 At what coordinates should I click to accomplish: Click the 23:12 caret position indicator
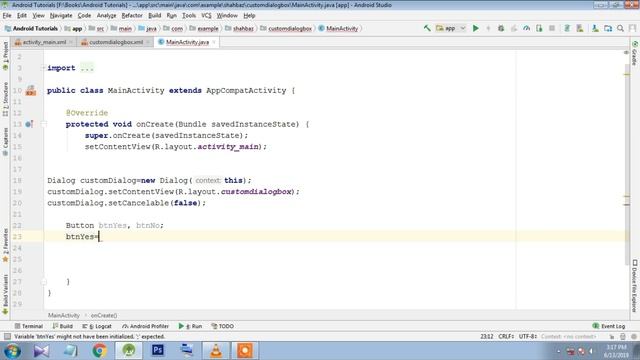[487, 336]
